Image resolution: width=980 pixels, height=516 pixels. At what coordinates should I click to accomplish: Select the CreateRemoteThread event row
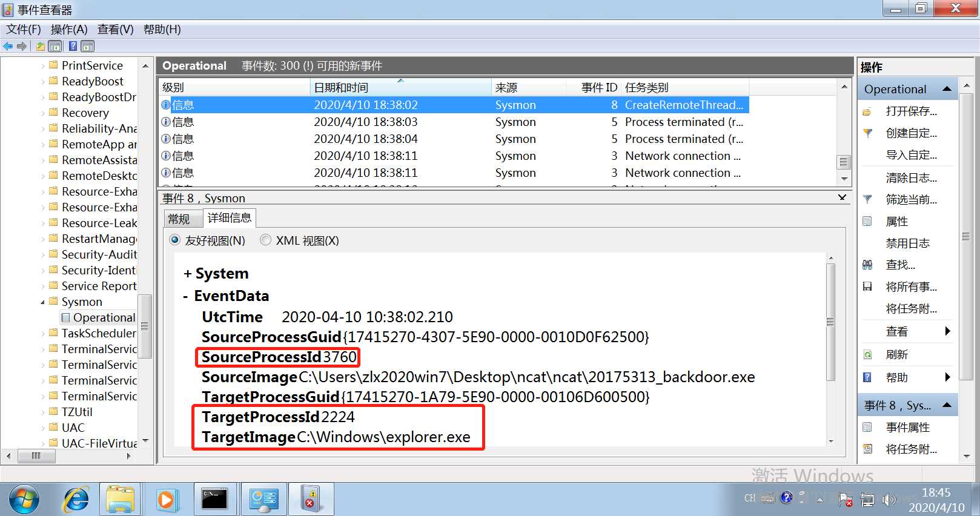[454, 105]
